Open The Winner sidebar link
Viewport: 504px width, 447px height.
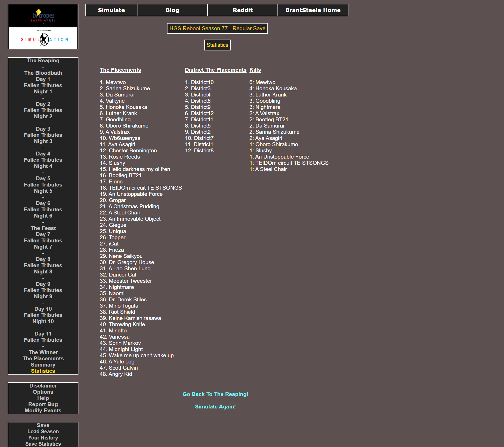(x=43, y=352)
